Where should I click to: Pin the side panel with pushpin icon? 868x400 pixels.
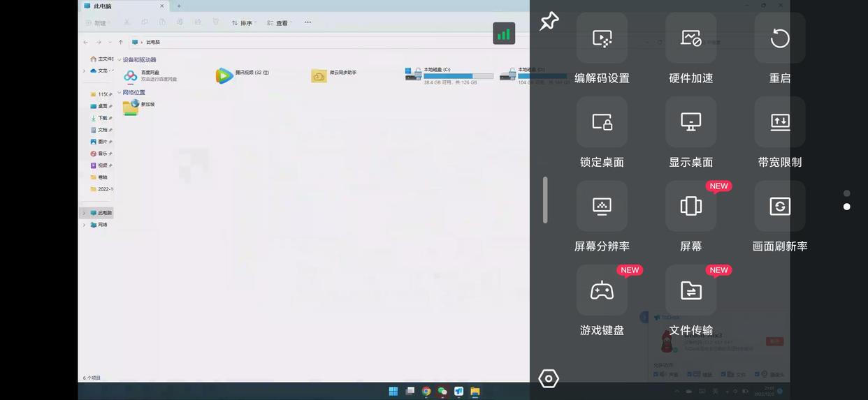[x=549, y=21]
